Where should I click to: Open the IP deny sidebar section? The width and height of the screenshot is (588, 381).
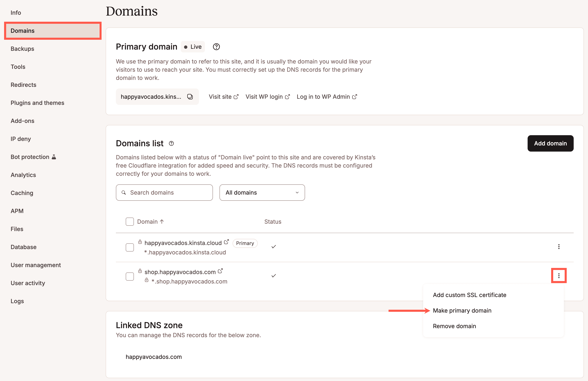[x=21, y=139]
